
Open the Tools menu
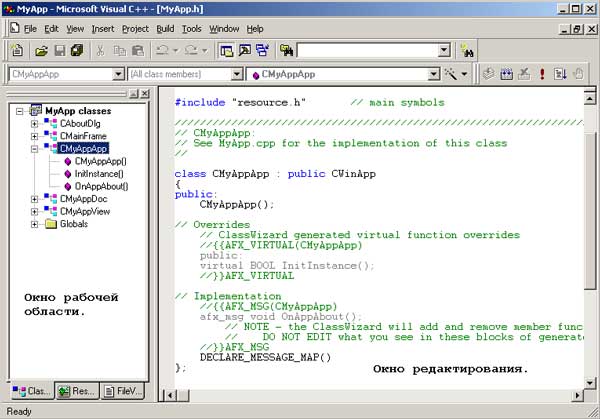(191, 29)
